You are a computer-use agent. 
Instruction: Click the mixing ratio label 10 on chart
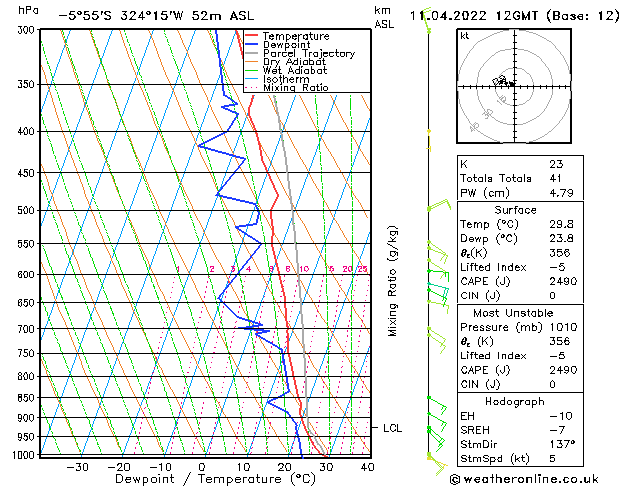click(304, 269)
